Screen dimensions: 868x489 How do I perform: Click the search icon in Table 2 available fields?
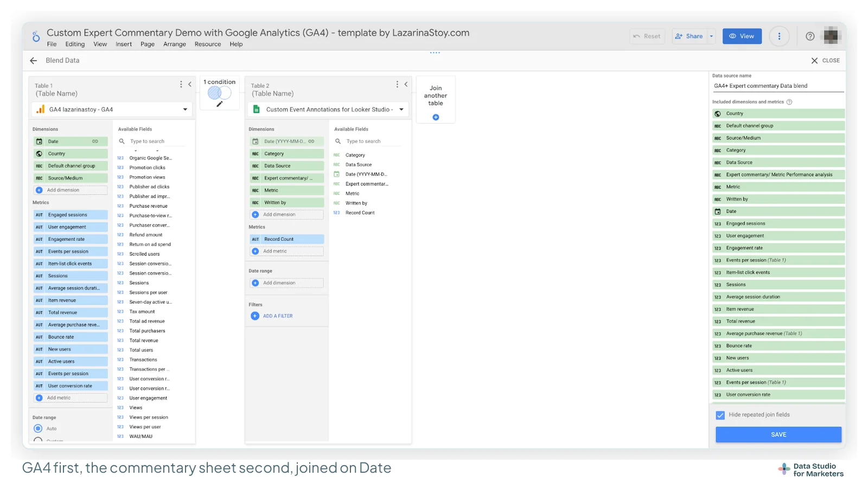[x=338, y=141]
